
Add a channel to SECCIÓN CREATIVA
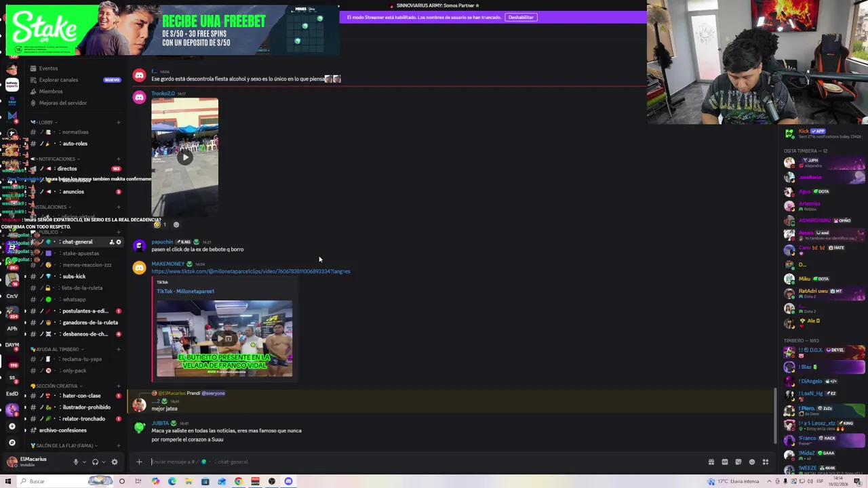119,386
